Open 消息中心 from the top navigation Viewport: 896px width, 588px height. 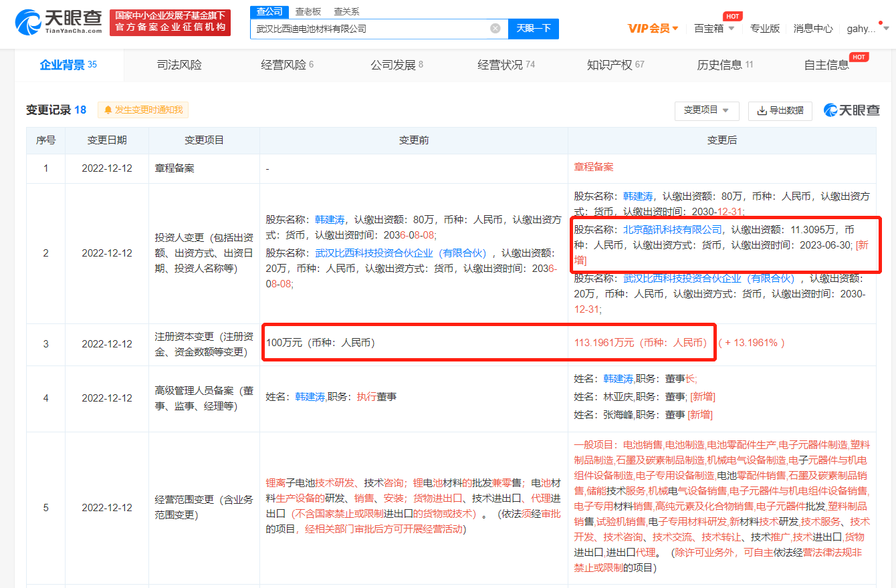(x=813, y=29)
